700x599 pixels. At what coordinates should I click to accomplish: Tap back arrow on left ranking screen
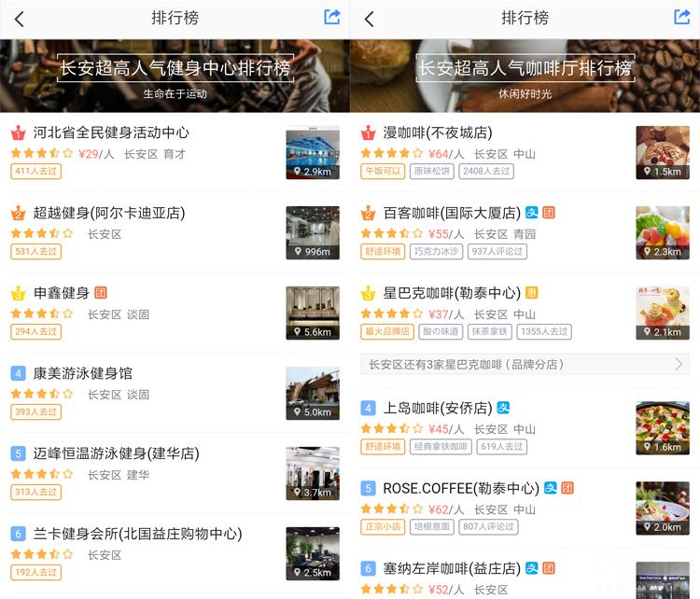point(20,19)
